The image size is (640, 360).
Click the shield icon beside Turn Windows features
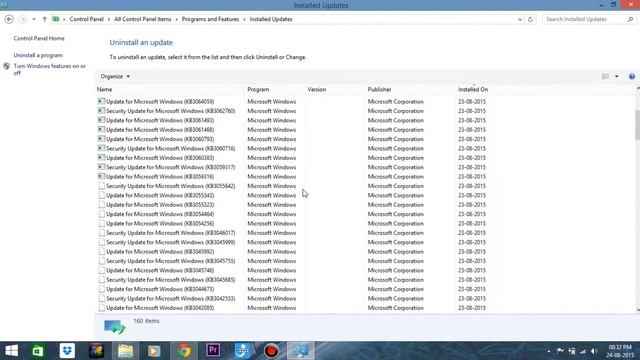click(x=7, y=66)
